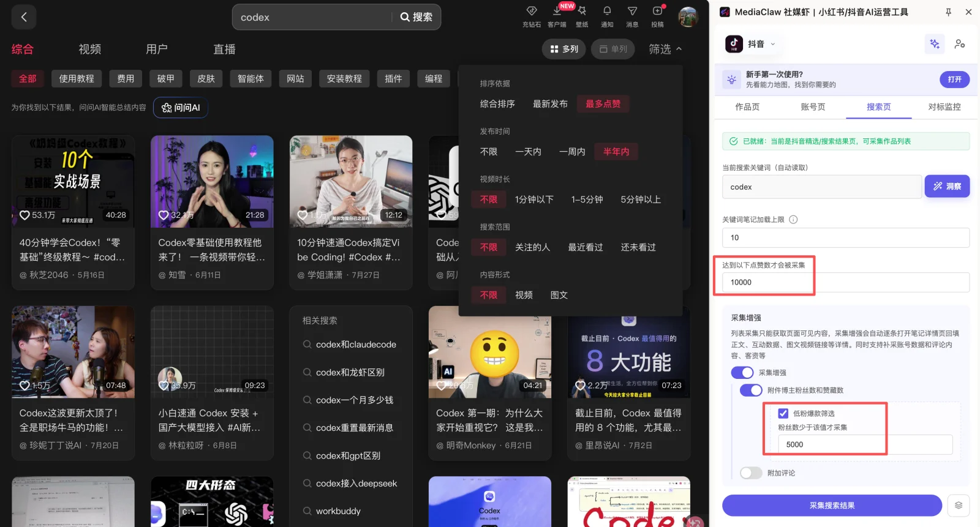Open the 账号页 tab in MediaClaw

[813, 107]
